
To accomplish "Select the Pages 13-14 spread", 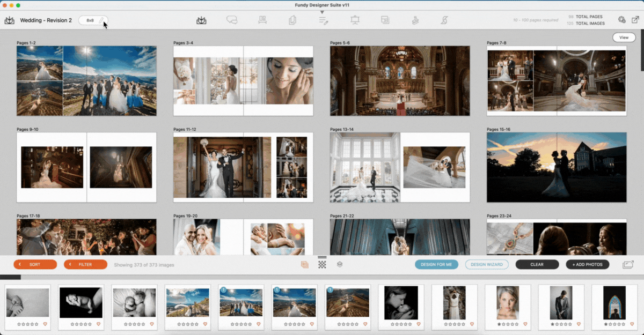I will (x=400, y=167).
